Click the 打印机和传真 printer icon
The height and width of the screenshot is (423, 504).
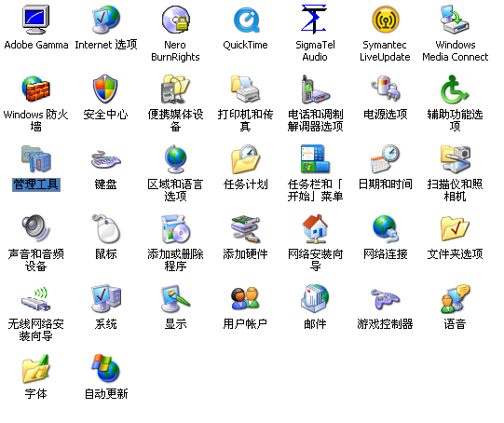click(246, 89)
